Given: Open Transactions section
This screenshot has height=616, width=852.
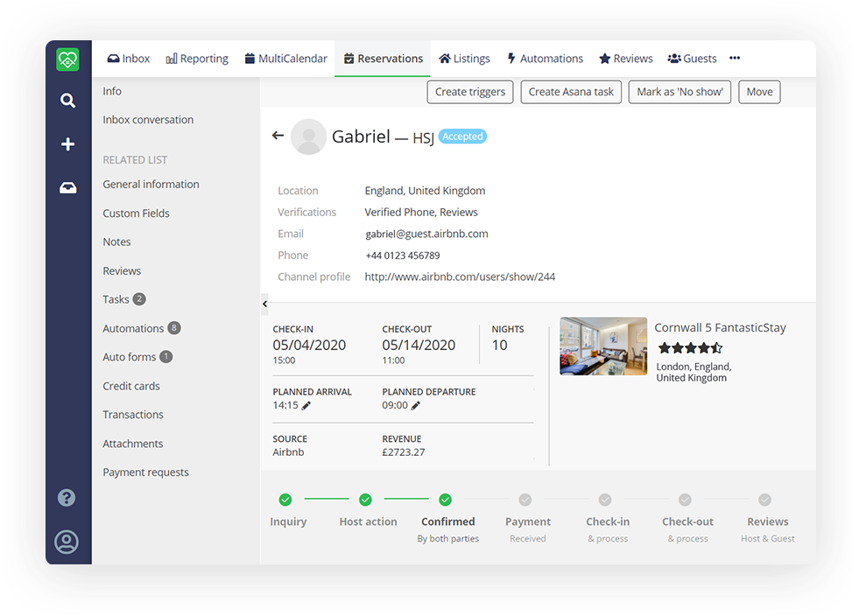Looking at the screenshot, I should pos(132,415).
